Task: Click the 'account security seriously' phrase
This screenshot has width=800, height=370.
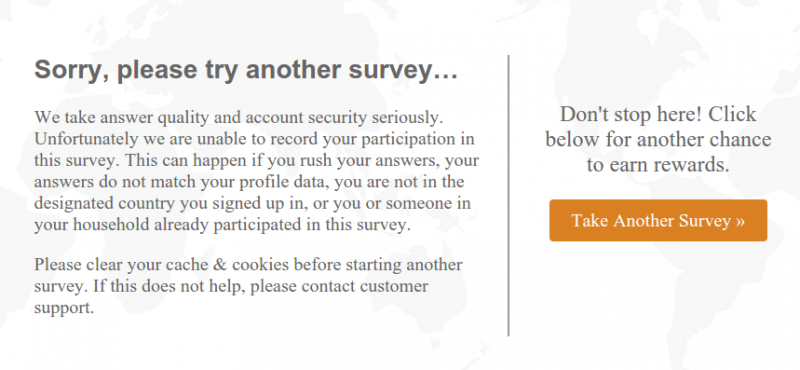Action: (344, 118)
